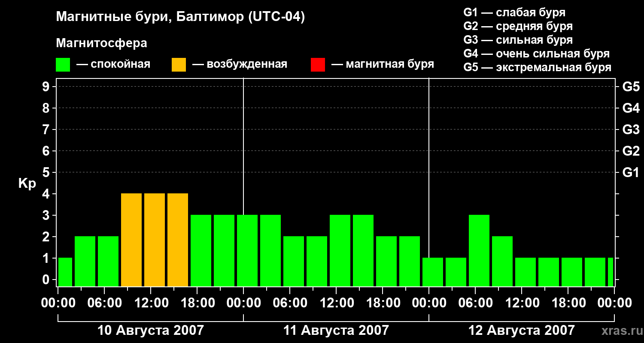The image size is (644, 343).
Task: Click the Kp 1 bar on 12 August 20:00–23:00
Action: (x=595, y=272)
